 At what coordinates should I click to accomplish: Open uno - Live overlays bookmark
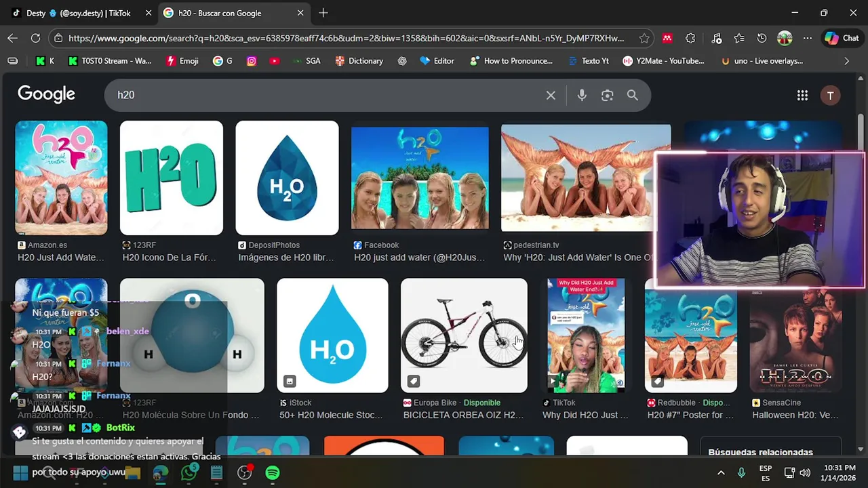(762, 61)
